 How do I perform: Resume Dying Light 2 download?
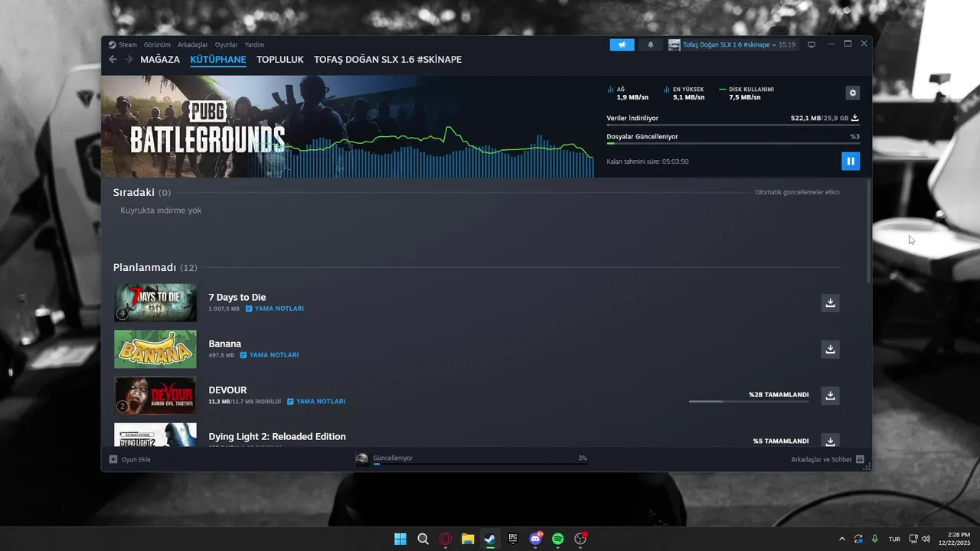(x=830, y=440)
